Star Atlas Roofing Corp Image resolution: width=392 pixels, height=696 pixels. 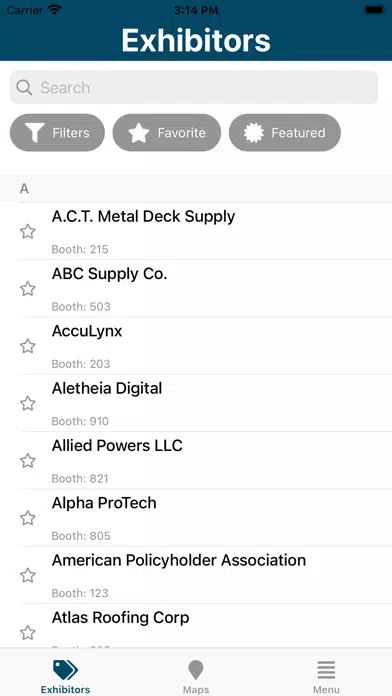pyautogui.click(x=28, y=633)
